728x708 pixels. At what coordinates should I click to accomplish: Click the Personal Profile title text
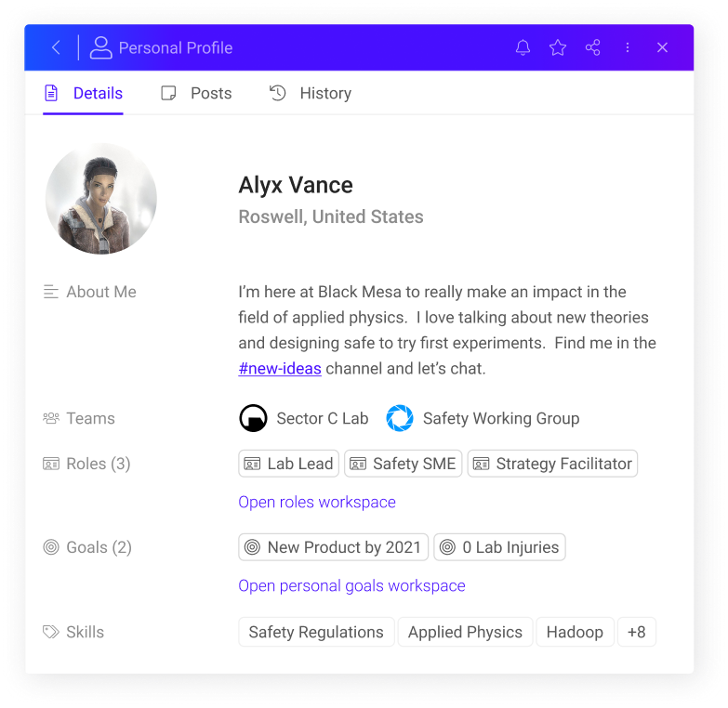click(x=176, y=47)
